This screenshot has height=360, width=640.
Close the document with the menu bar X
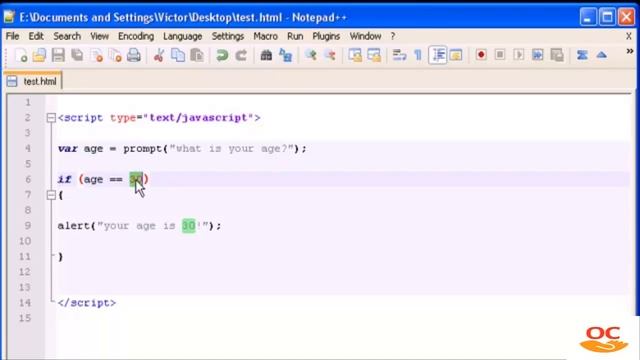pos(629,36)
